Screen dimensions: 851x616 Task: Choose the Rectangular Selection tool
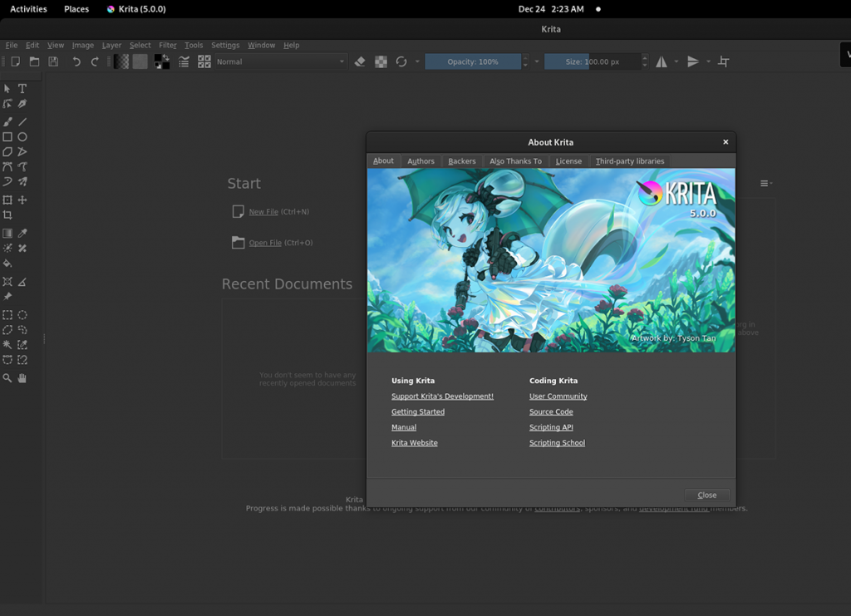click(x=7, y=314)
